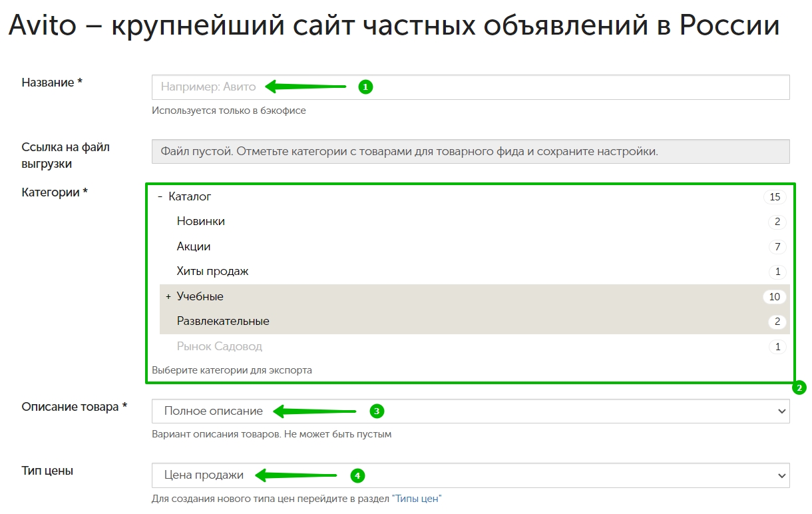Select the Акции category
This screenshot has height=514, width=812.
pos(194,246)
